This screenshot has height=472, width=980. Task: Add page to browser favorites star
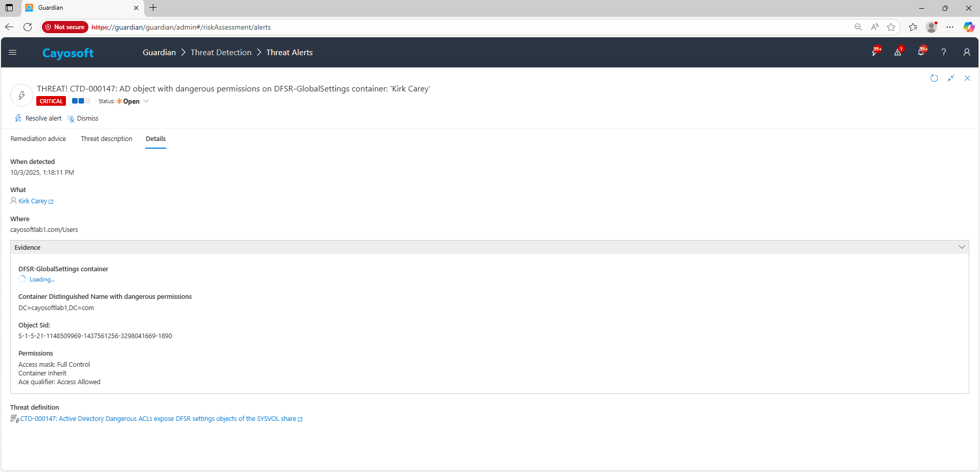click(891, 27)
